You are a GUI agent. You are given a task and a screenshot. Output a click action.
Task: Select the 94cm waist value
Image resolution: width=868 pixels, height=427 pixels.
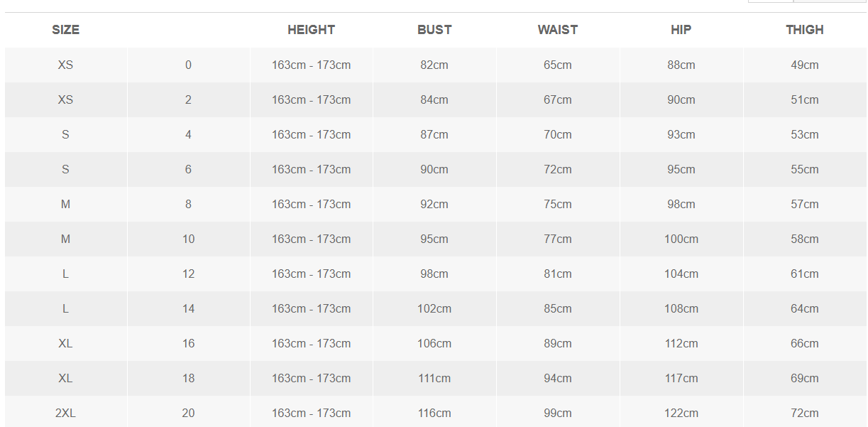[558, 378]
